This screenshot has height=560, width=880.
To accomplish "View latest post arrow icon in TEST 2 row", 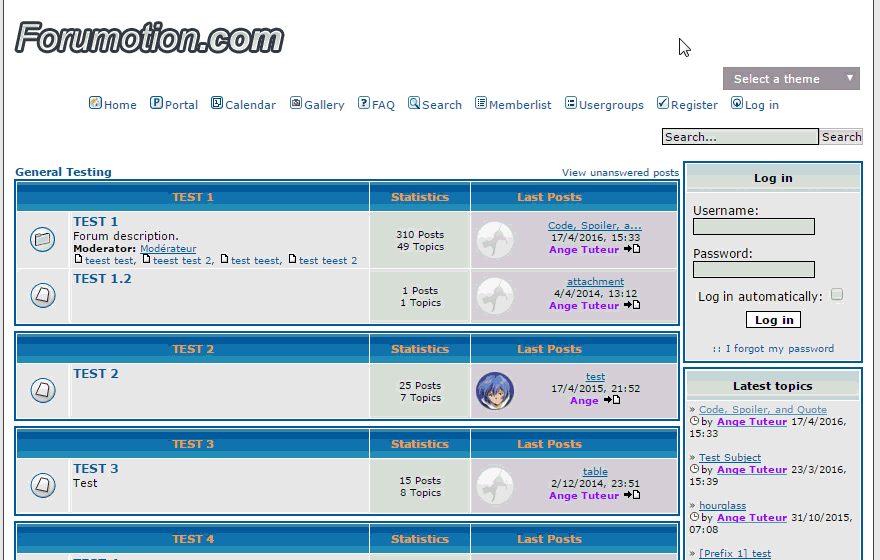I will pos(612,400).
